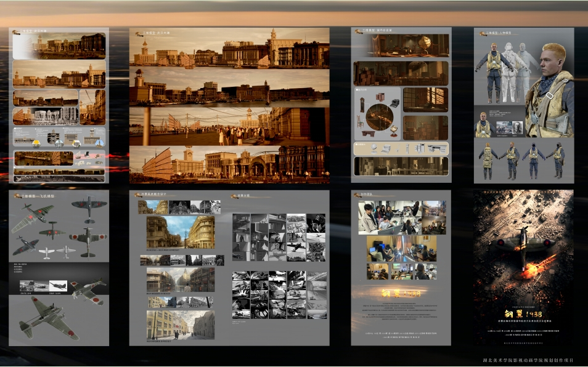The height and width of the screenshot is (367, 588).
Task: Click the 创作团队 panel title
Action: 367,195
